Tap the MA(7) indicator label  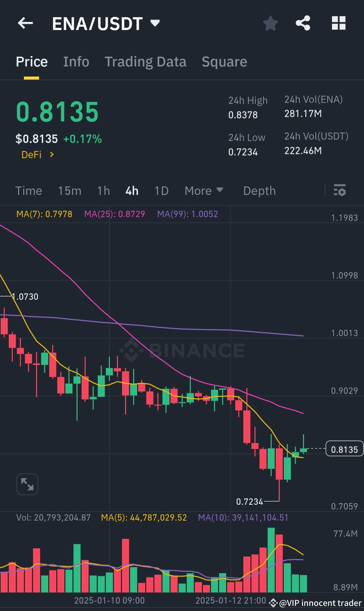pos(44,214)
